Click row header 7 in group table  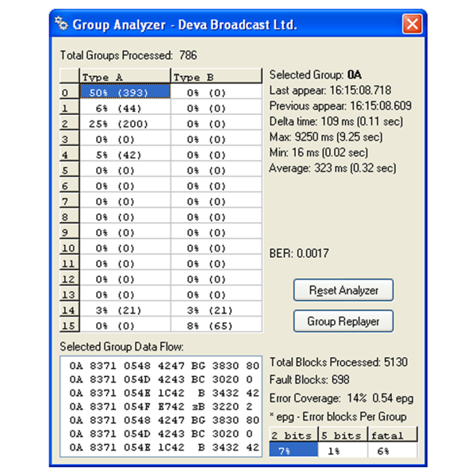pos(70,201)
